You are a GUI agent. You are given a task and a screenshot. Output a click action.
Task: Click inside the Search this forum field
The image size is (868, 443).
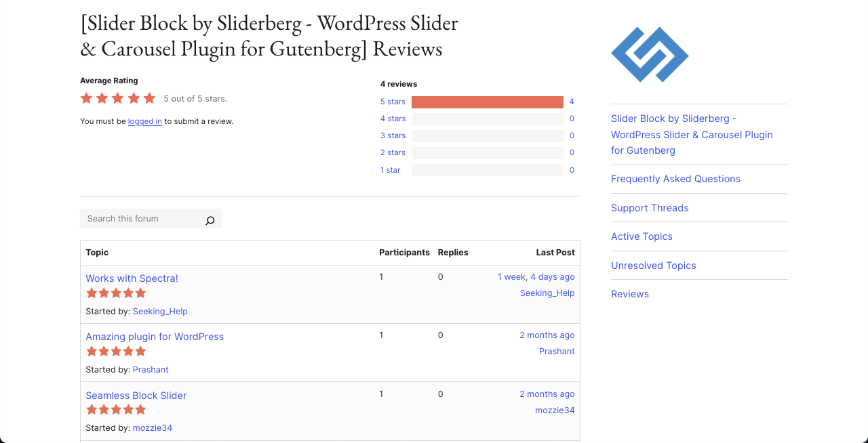click(136, 218)
